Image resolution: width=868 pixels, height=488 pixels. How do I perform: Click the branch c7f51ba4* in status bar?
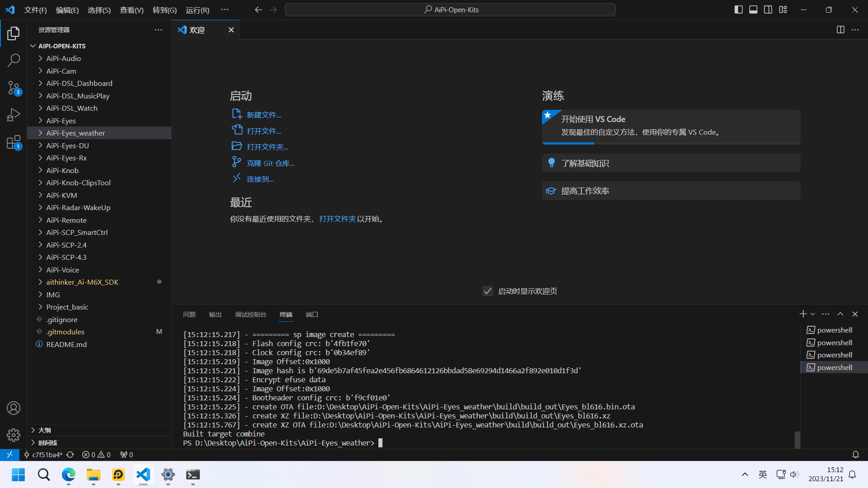[43, 455]
